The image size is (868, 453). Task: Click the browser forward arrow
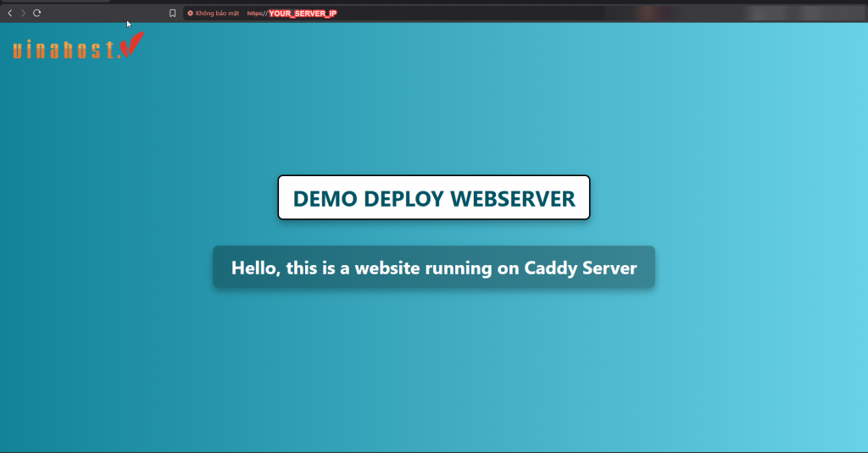tap(23, 14)
